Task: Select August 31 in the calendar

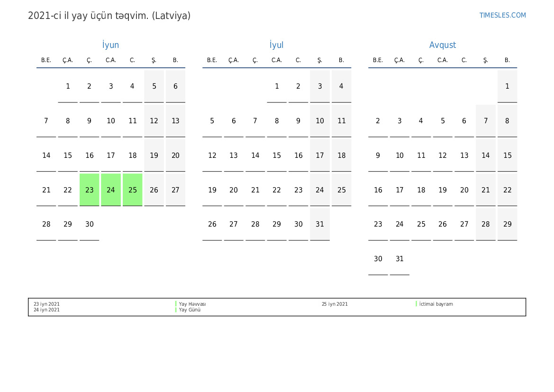Action: [400, 259]
